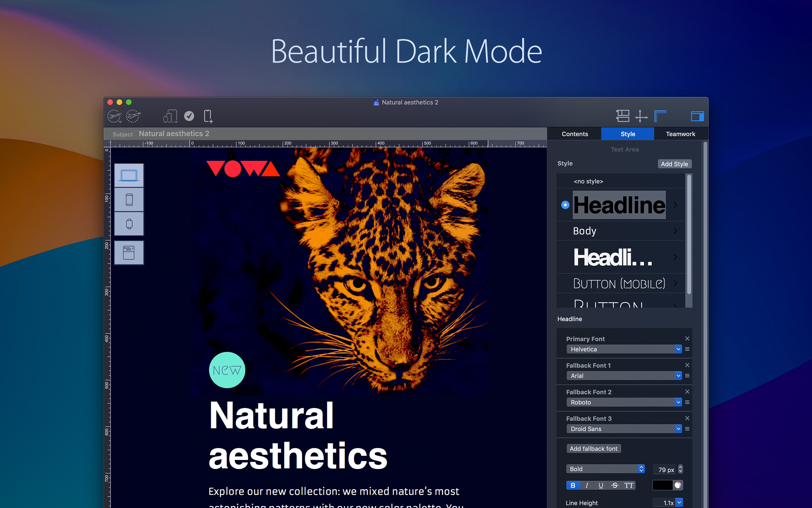Open the device preview icon in toolbar
The height and width of the screenshot is (508, 812).
pos(170,116)
